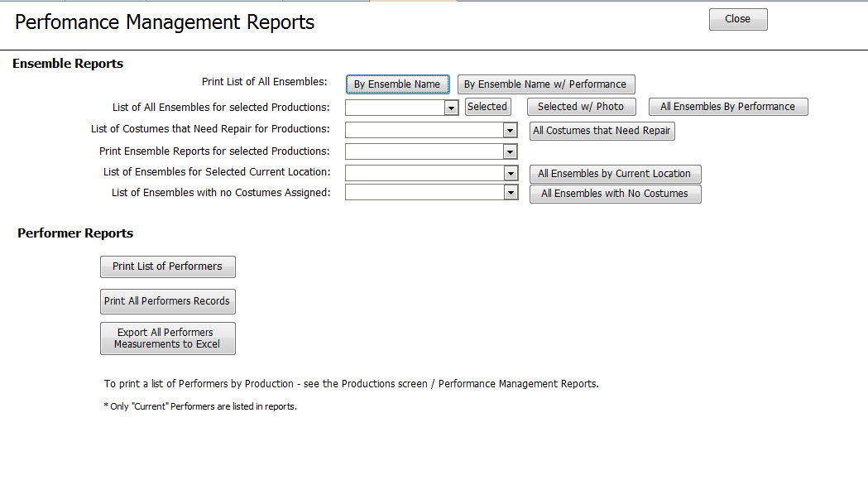Open the no Costumes Assigned dropdown arrow
868x480 pixels.
coord(511,192)
